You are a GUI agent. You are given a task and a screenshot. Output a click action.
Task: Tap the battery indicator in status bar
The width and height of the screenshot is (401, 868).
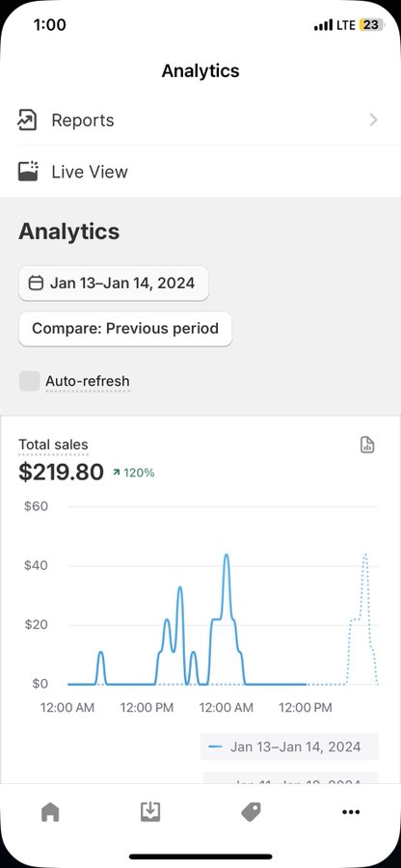tap(370, 25)
